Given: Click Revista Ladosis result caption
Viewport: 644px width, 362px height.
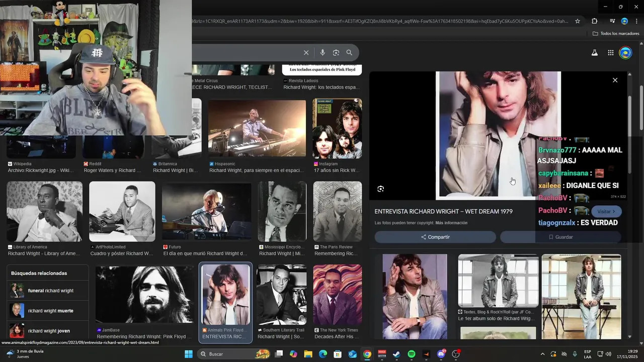Looking at the screenshot, I should [321, 87].
